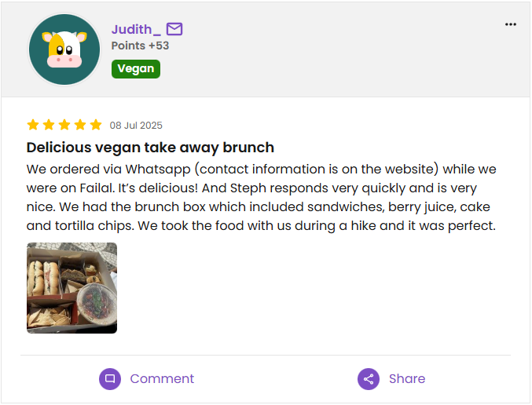Click the 08 Jul 2025 review date
The width and height of the screenshot is (532, 405).
[x=136, y=126]
